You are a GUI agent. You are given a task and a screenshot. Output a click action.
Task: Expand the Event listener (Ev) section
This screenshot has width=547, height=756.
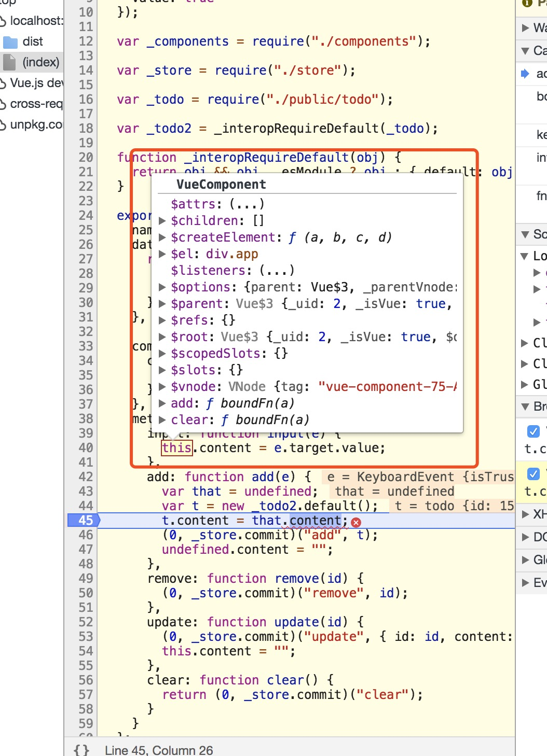(x=525, y=583)
